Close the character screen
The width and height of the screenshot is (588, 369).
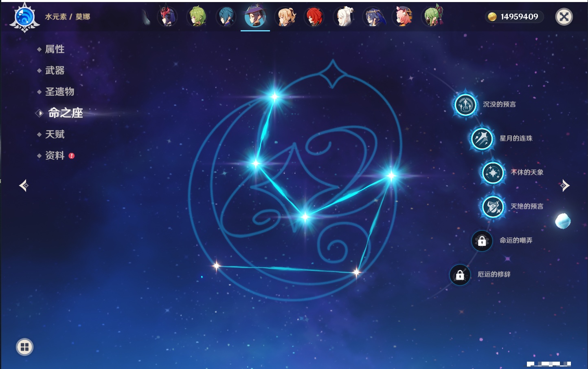click(564, 17)
